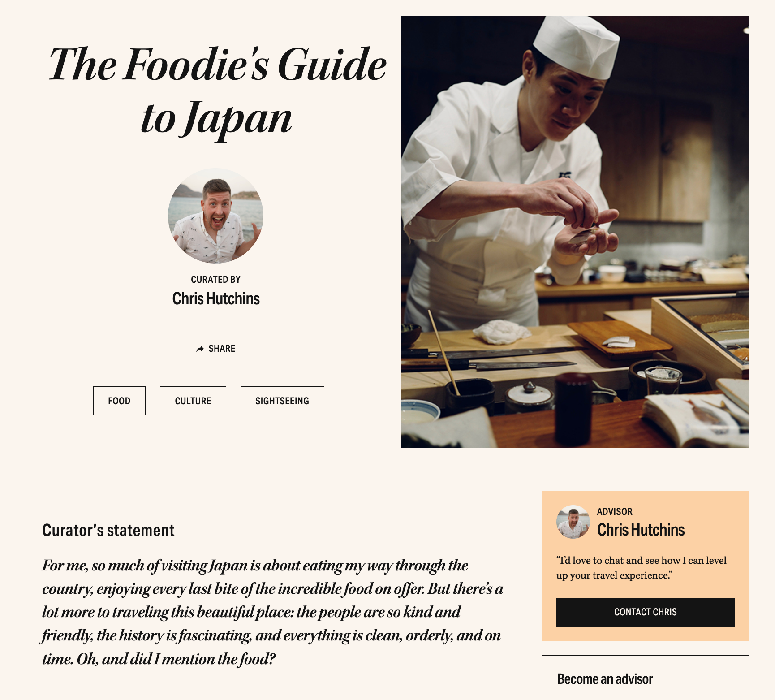Click the advisor name Chris Hutchins in card
Screen dimensions: 775x700
click(641, 530)
